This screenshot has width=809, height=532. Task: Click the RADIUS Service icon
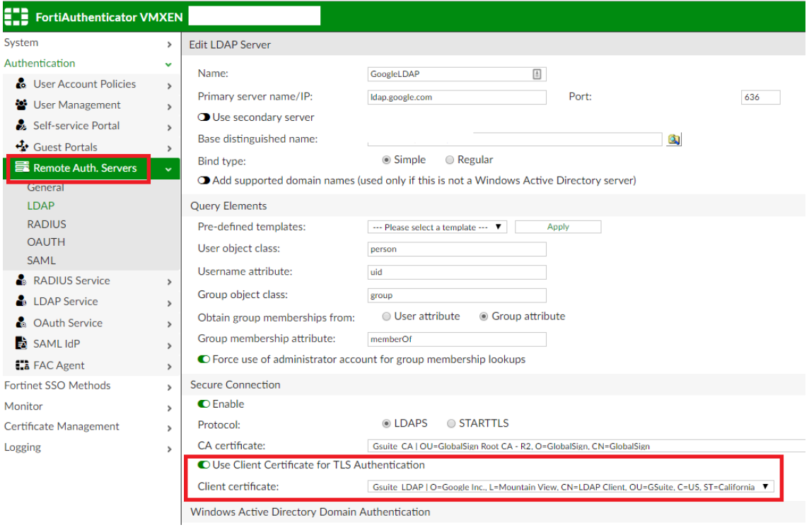click(x=21, y=280)
